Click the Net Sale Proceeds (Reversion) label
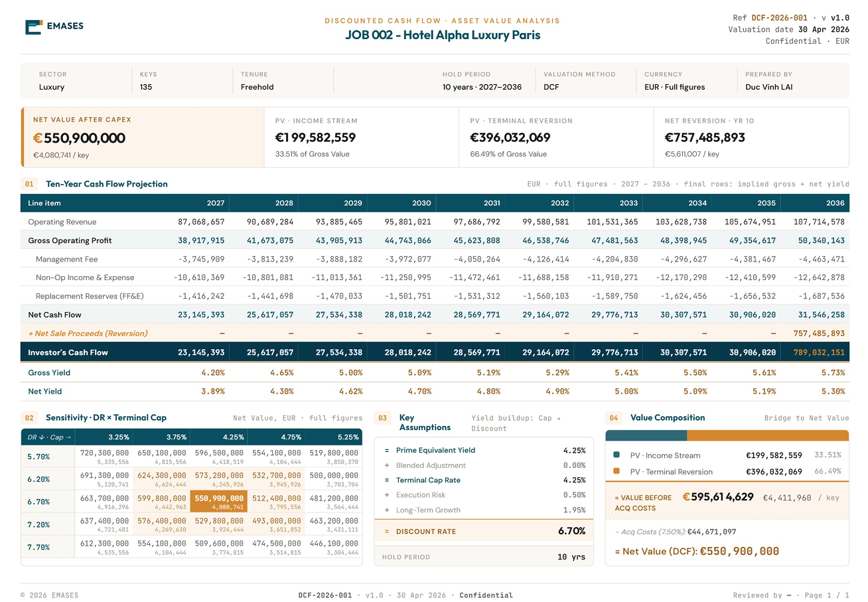The height and width of the screenshot is (602, 868). (88, 333)
